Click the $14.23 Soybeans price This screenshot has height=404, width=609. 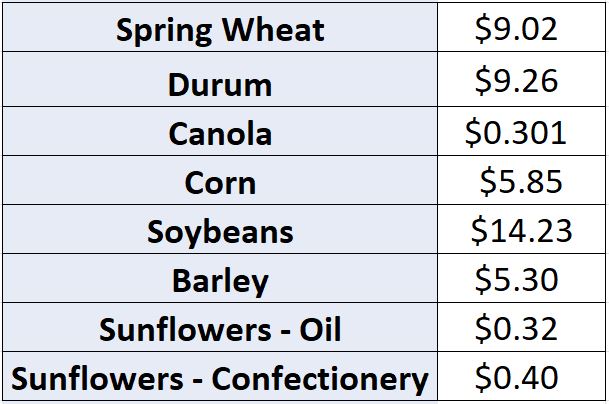[x=522, y=229]
